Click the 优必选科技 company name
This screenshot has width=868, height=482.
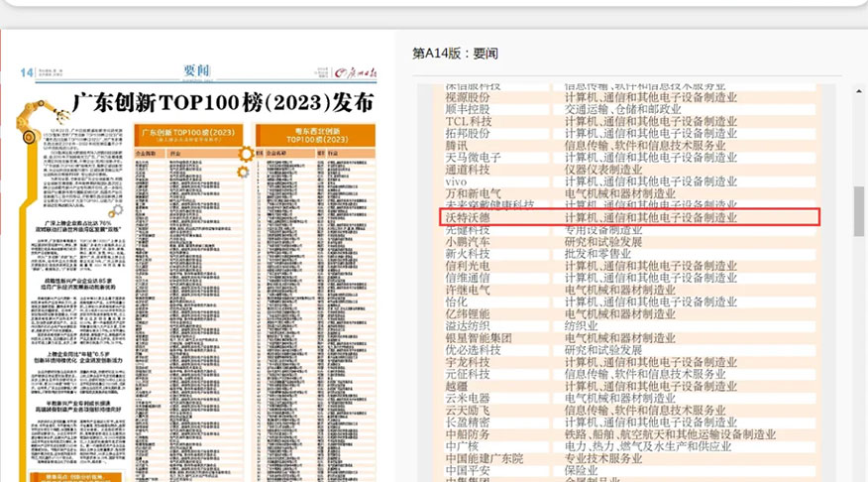tap(474, 350)
